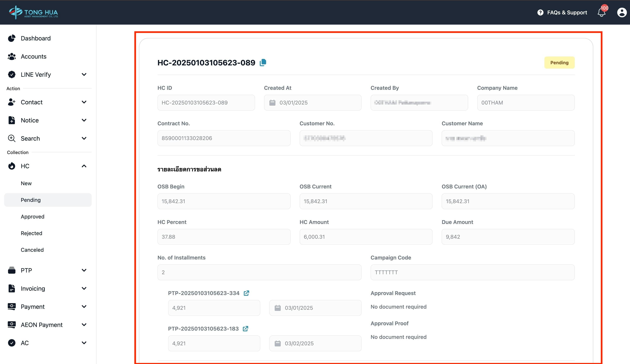Open notifications bell with 100 badge
The width and height of the screenshot is (630, 364).
[x=601, y=12]
